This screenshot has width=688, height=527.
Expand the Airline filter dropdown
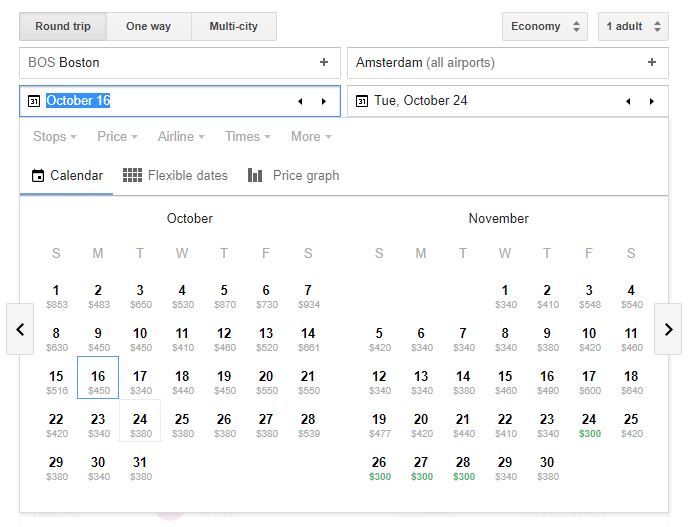[x=180, y=136]
